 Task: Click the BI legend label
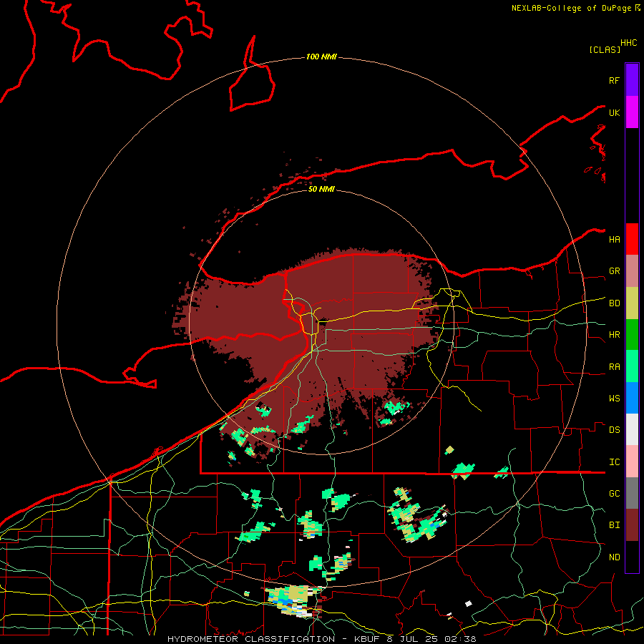(614, 525)
